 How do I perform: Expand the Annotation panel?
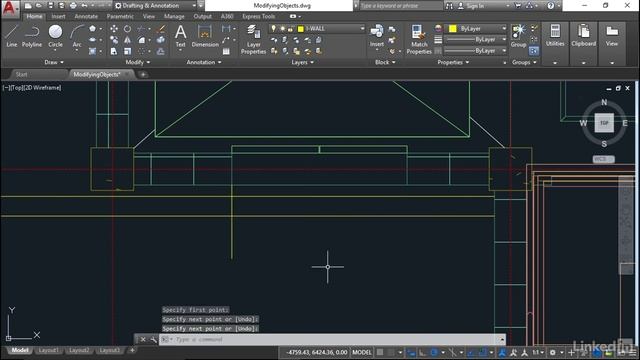204,62
